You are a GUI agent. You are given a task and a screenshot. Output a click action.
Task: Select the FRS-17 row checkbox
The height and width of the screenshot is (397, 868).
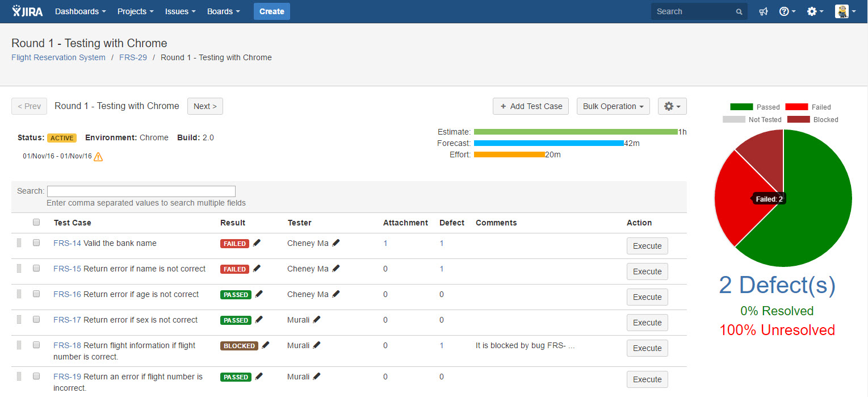[36, 319]
